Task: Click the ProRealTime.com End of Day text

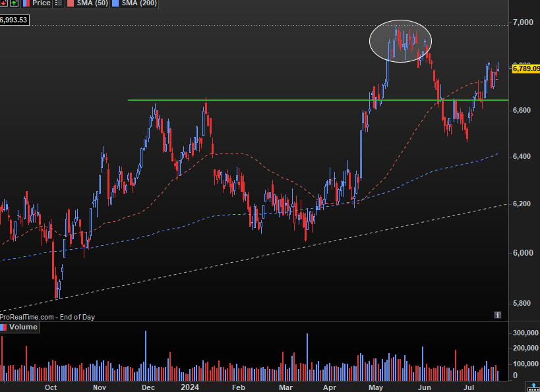Action: pos(47,317)
